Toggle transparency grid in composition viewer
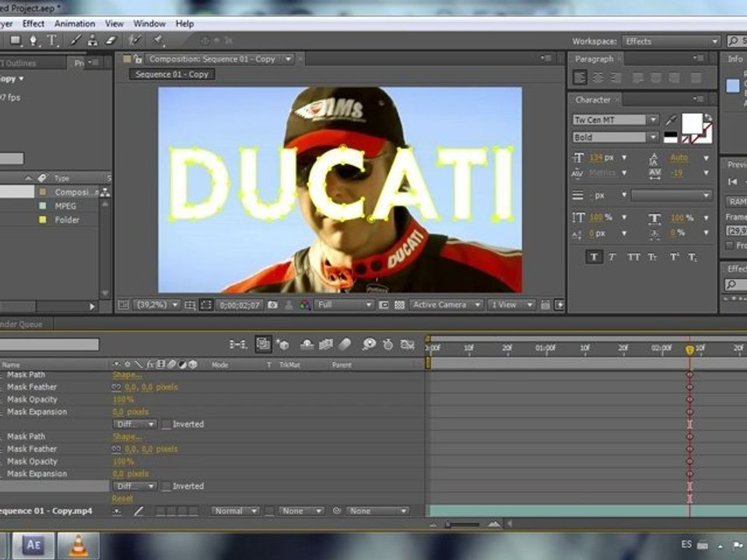Viewport: 747px width, 560px height. [400, 305]
